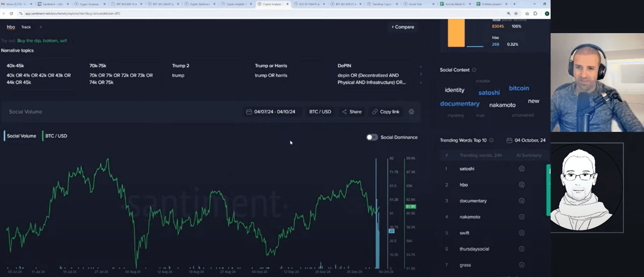Open chart settings gear icon
Screen dimensions: 644x277
coord(411,112)
